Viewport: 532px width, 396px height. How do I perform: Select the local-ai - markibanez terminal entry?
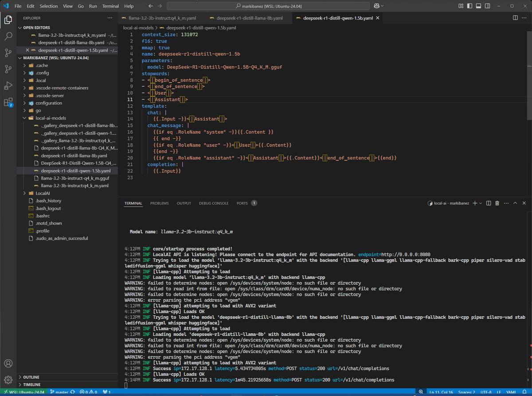point(448,203)
